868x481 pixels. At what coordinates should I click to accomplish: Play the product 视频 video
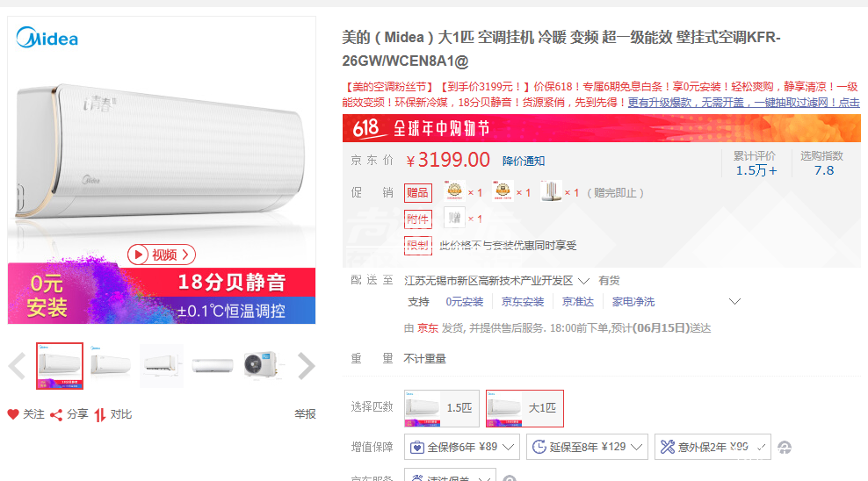tap(161, 255)
